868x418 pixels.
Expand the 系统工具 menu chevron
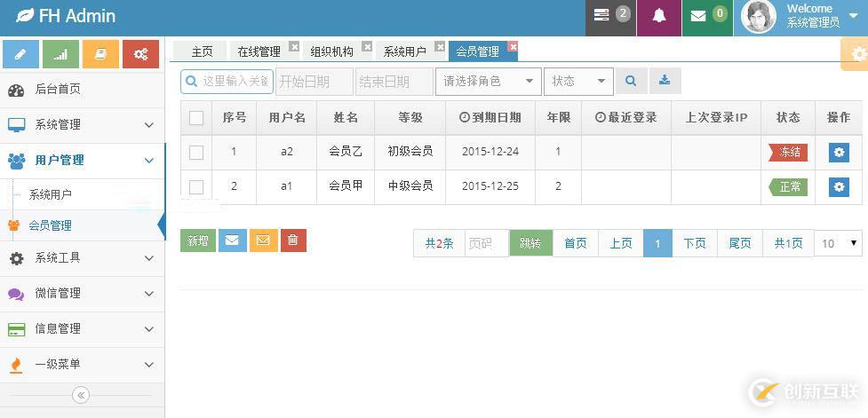tap(149, 258)
